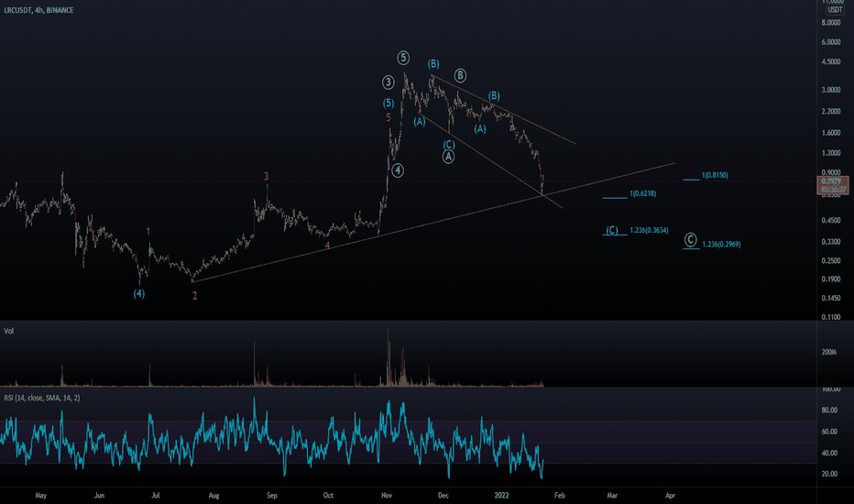Click 2022 on the time axis
Screen dimensions: 854x504
click(501, 496)
